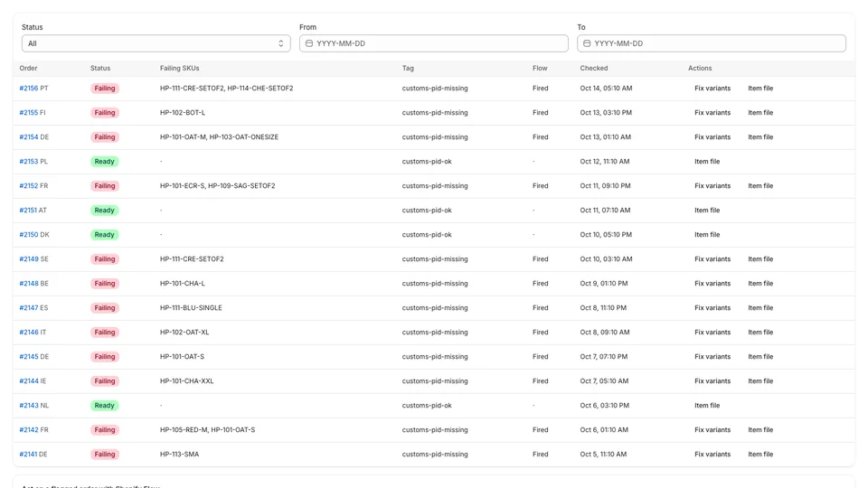The width and height of the screenshot is (868, 488).
Task: Open order #2144 link
Action: point(29,380)
